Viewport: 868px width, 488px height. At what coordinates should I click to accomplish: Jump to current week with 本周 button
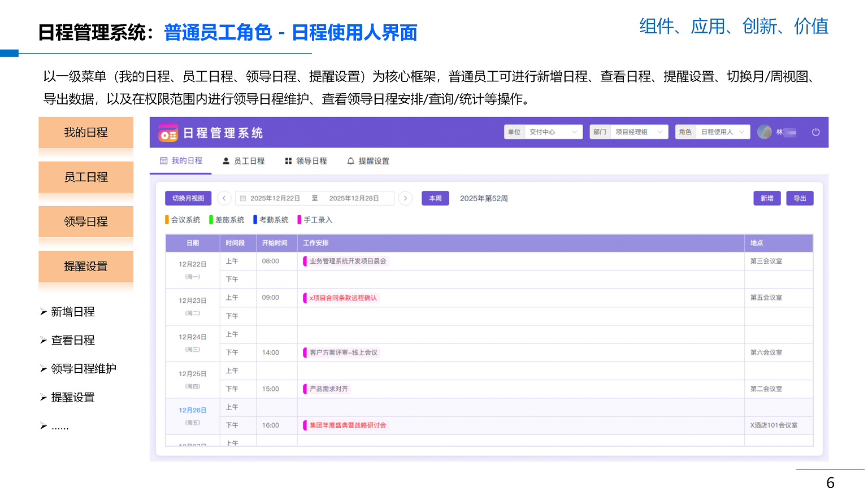click(x=435, y=198)
